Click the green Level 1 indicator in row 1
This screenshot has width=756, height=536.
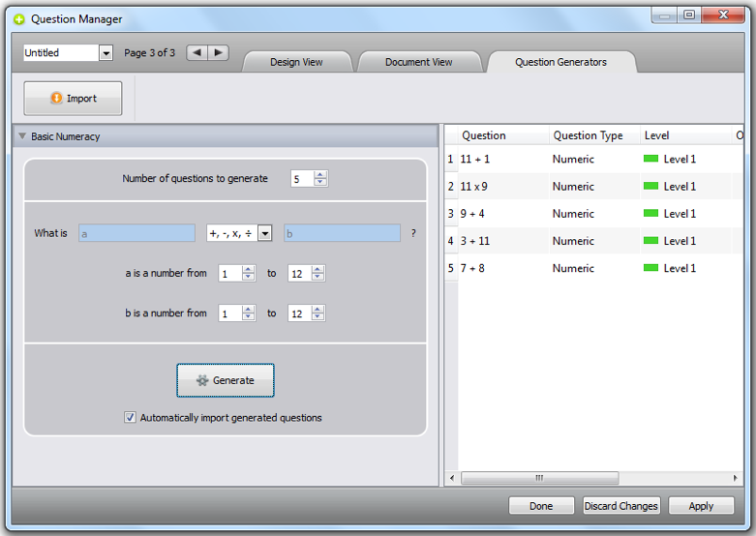pyautogui.click(x=650, y=159)
